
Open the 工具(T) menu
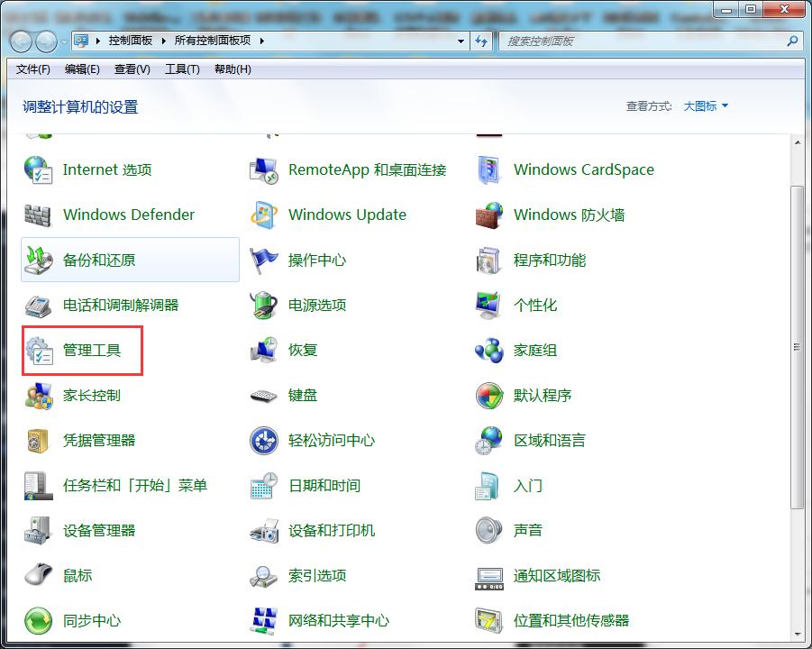180,69
